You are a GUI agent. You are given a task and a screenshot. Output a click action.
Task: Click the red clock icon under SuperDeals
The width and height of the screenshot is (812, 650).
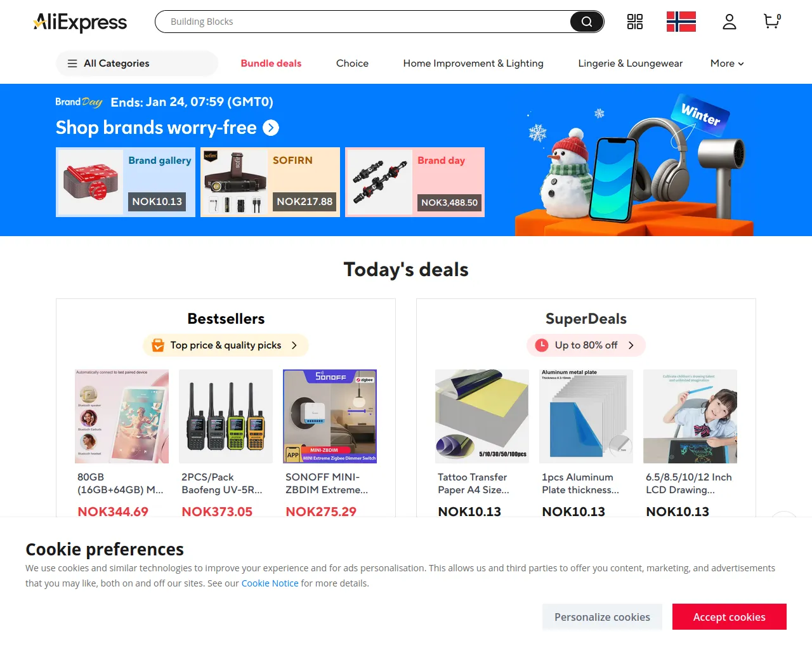coord(542,345)
